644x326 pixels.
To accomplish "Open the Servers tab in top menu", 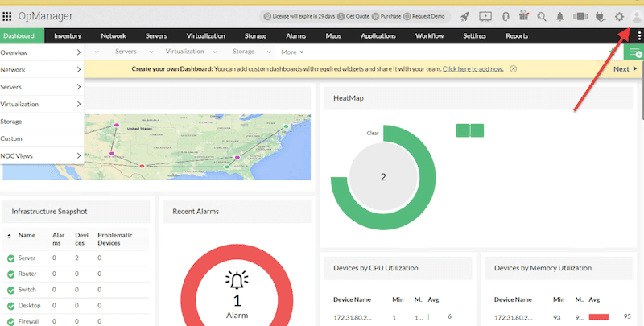I will (156, 35).
